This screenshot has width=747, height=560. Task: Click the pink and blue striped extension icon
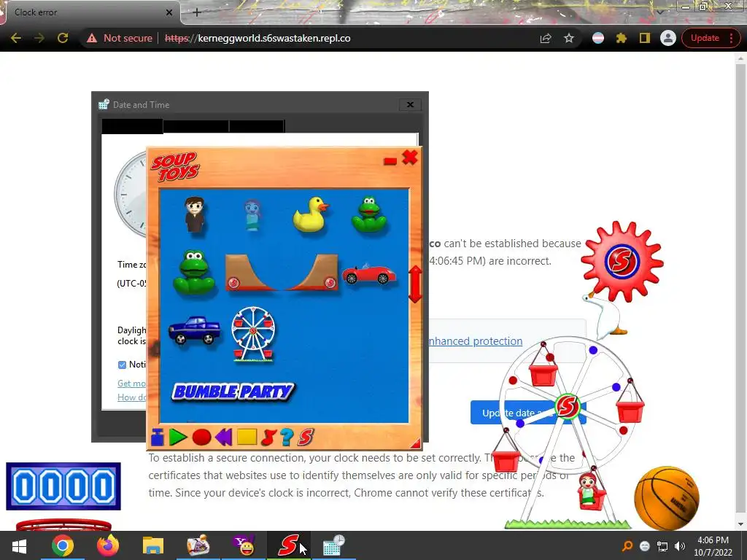tap(598, 38)
